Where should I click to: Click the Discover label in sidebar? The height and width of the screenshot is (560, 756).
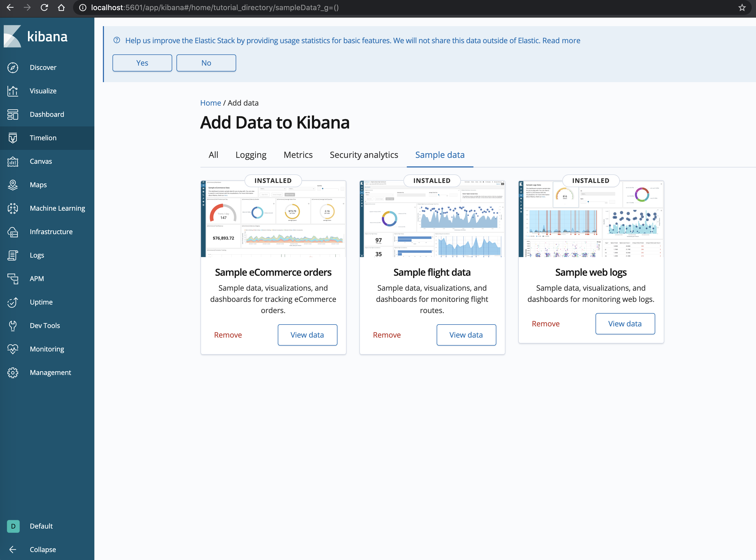[x=43, y=67]
